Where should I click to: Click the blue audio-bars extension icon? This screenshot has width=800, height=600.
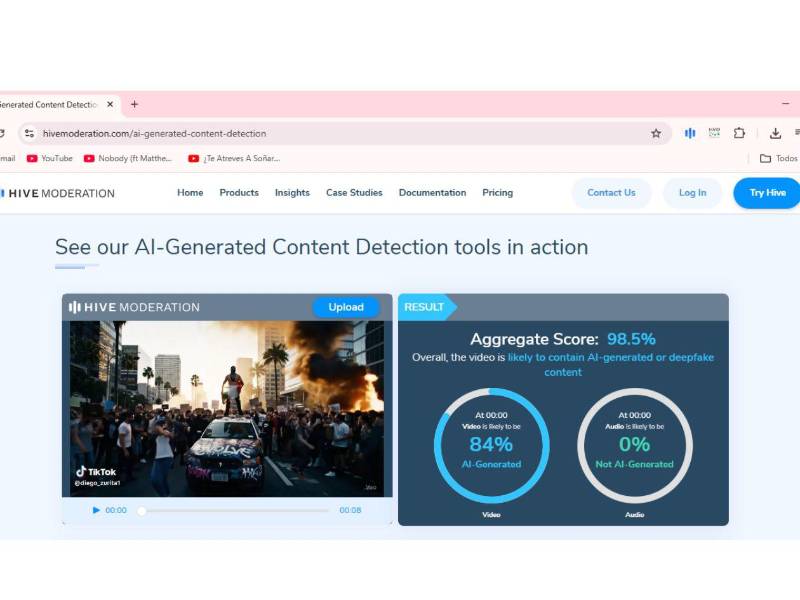click(x=691, y=133)
